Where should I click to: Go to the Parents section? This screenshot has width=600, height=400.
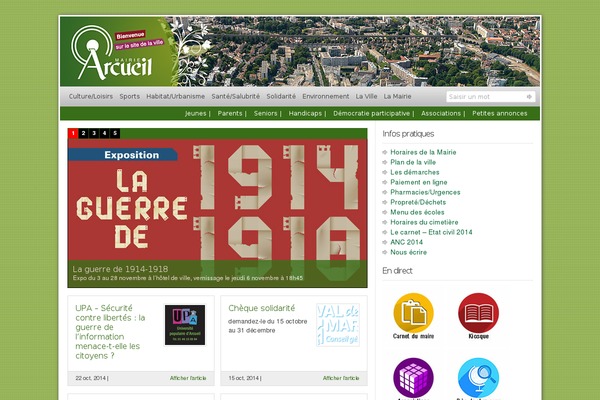click(x=230, y=113)
